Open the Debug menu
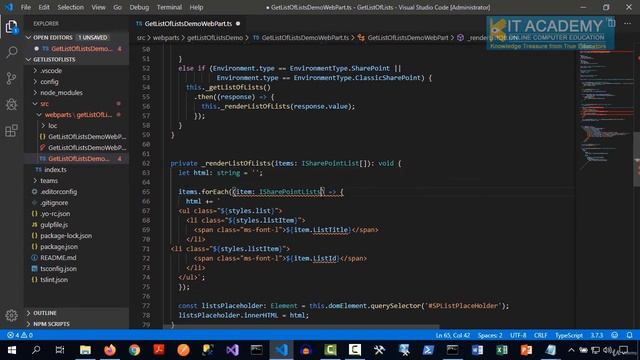Image resolution: width=640 pixels, height=360 pixels. (x=139, y=7)
